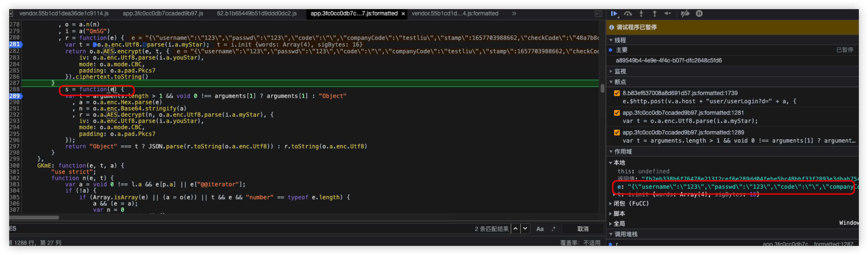Expand the 监视 section

[611, 71]
